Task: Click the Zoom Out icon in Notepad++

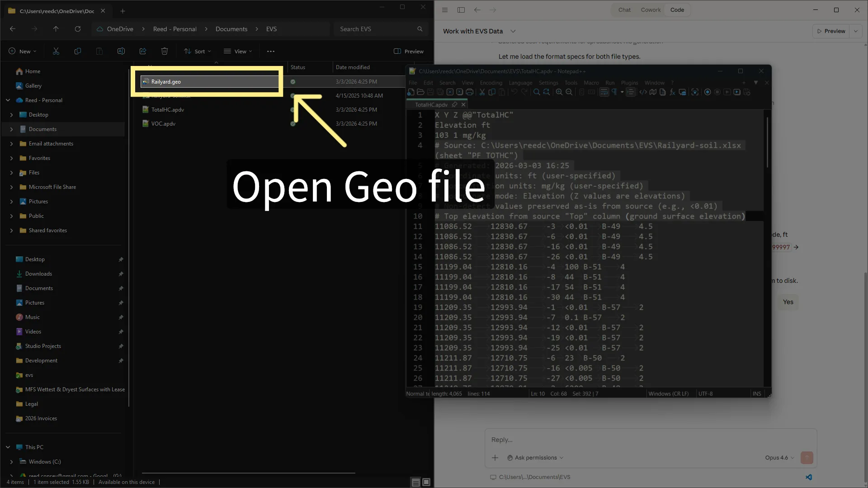Action: coord(569,92)
